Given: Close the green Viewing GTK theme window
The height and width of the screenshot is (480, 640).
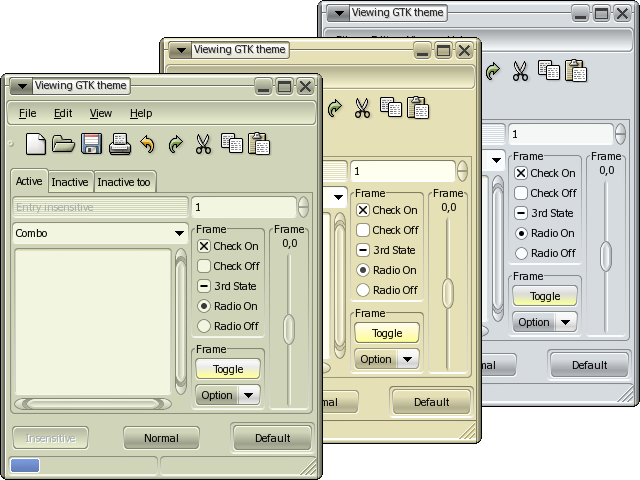Looking at the screenshot, I should pos(305,87).
